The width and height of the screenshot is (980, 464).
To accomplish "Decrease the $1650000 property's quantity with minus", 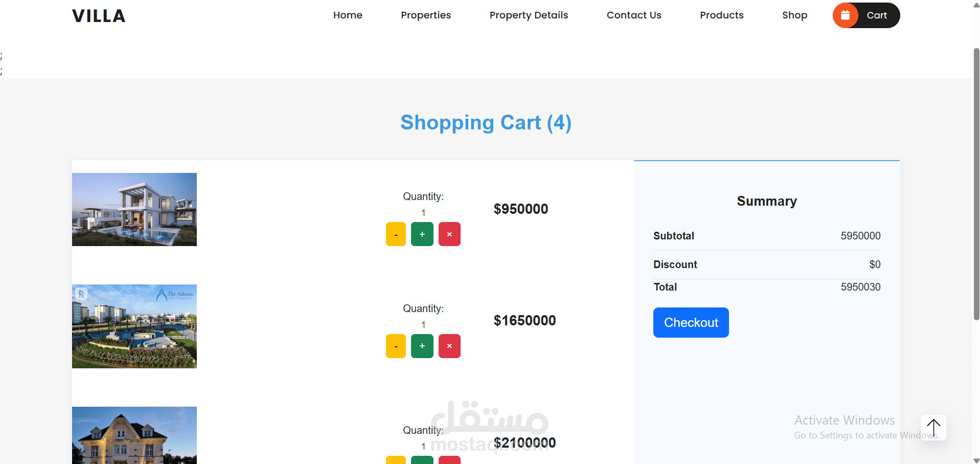I will (x=396, y=346).
